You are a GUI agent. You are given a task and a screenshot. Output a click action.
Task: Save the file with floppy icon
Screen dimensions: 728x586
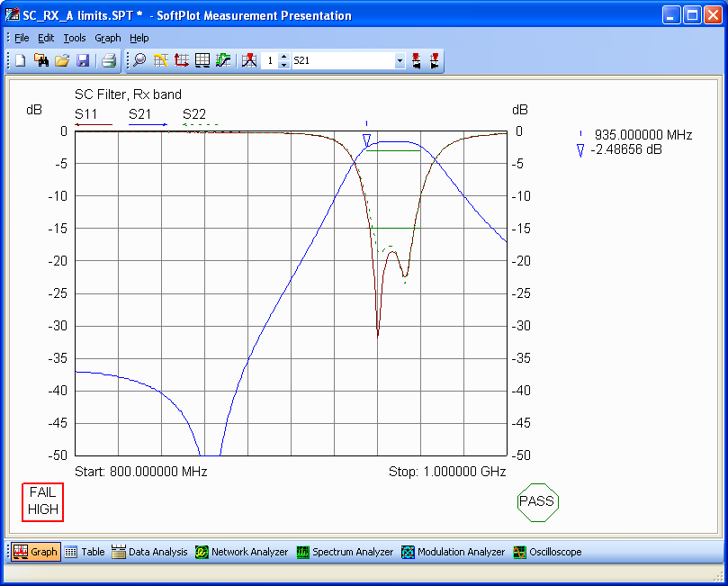[x=83, y=60]
